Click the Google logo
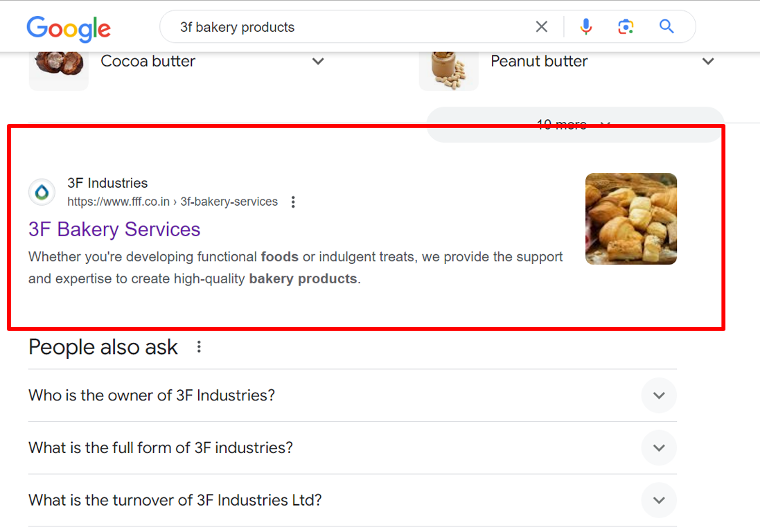 pyautogui.click(x=69, y=28)
